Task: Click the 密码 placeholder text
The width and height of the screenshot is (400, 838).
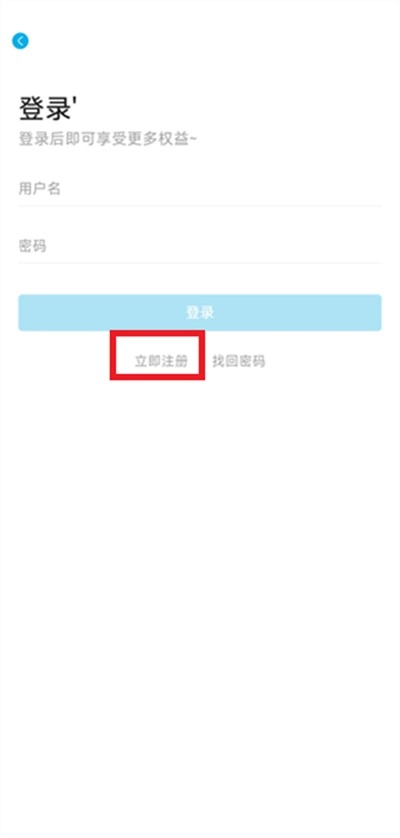Action: (x=33, y=246)
